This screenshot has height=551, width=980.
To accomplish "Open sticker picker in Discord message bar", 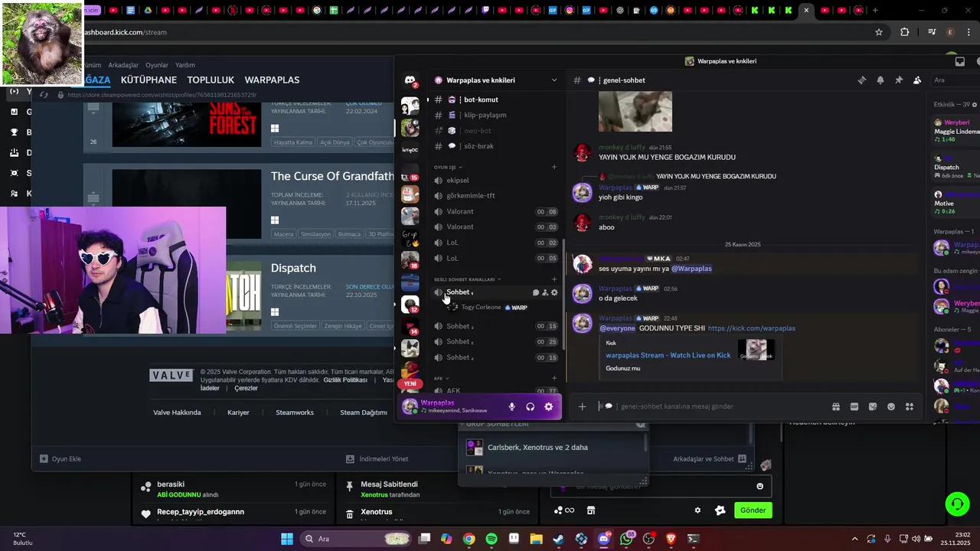I will point(873,407).
